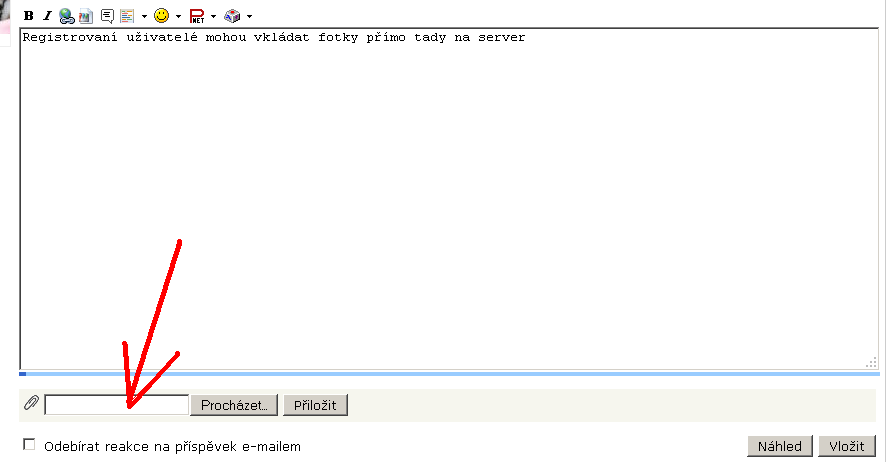Click the yellow smiley face icon
This screenshot has width=891, height=462.
[x=161, y=16]
